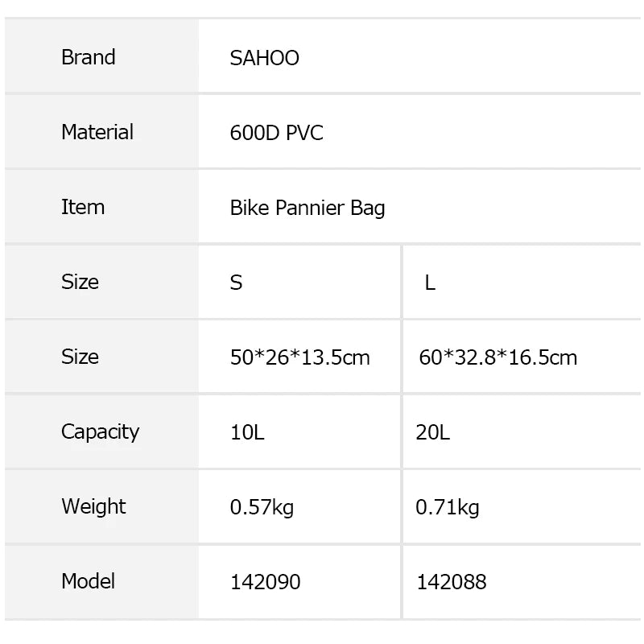Select the 20L capacity value

click(x=433, y=432)
